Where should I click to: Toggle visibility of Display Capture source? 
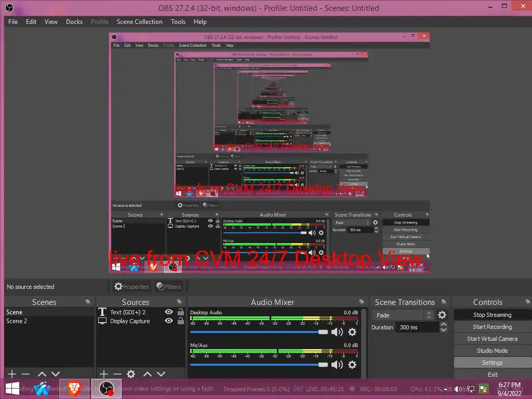pyautogui.click(x=169, y=321)
